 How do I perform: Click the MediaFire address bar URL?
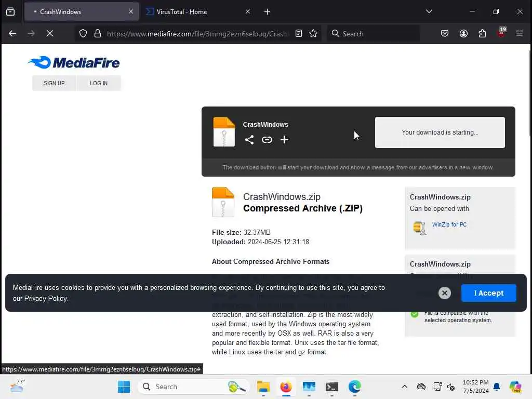197,34
